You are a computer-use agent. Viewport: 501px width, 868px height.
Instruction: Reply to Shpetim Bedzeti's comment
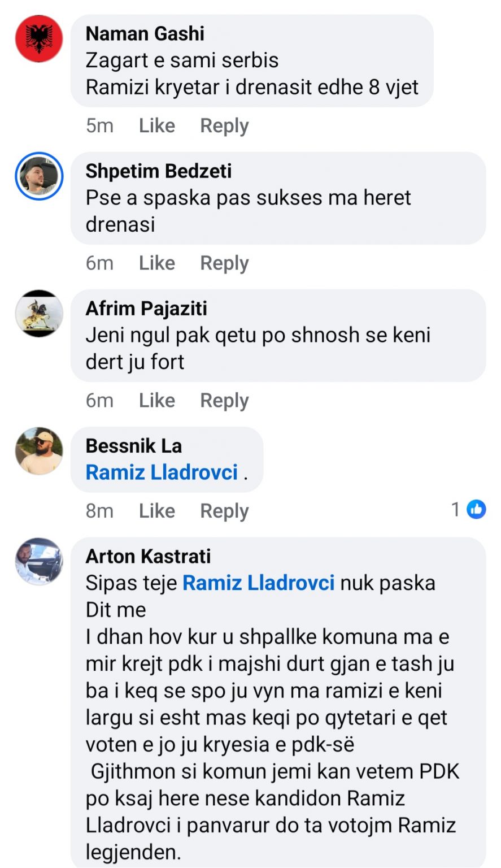[x=224, y=263]
